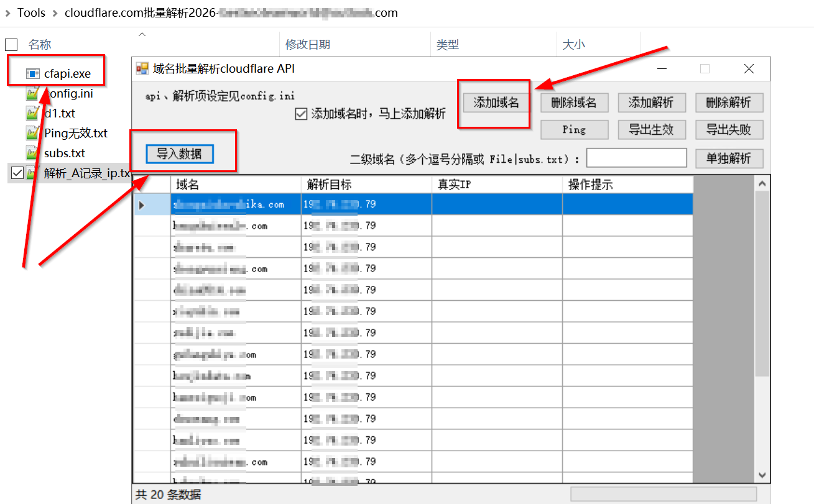This screenshot has height=504, width=814.
Task: Toggle the 添加域名时，马上添加解析 checkbox
Action: click(301, 114)
